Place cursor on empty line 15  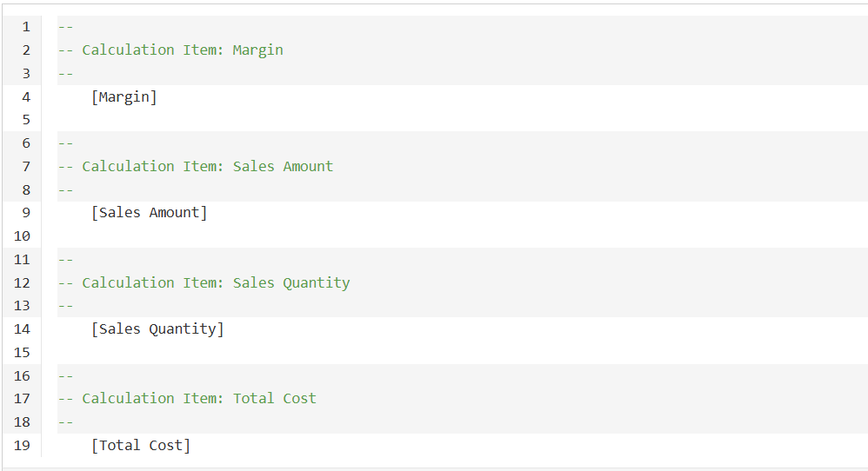[x=462, y=353]
